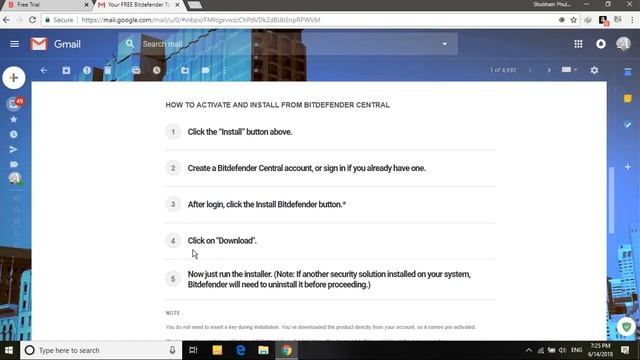Image resolution: width=640 pixels, height=360 pixels.
Task: Archive this email
Action: [x=66, y=70]
